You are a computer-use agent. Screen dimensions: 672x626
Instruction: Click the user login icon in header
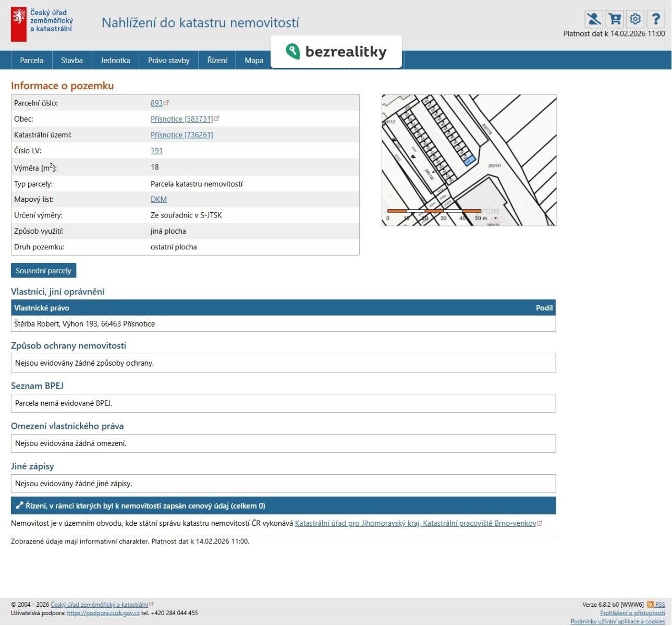(593, 19)
